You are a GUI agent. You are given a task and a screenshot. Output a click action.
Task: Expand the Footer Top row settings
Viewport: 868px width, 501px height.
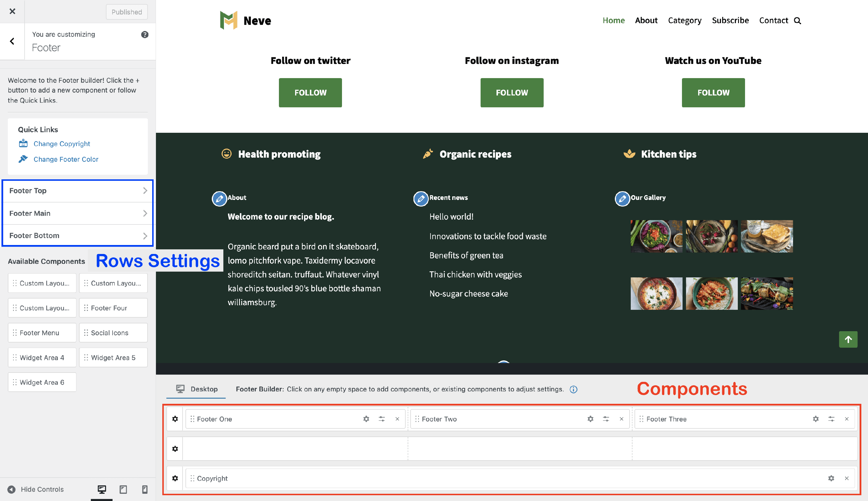click(x=78, y=191)
